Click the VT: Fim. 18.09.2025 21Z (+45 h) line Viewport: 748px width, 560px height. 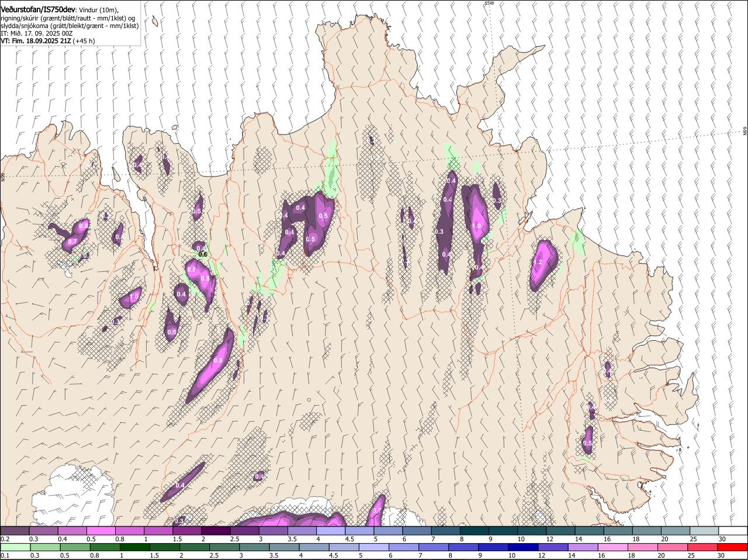[x=48, y=41]
